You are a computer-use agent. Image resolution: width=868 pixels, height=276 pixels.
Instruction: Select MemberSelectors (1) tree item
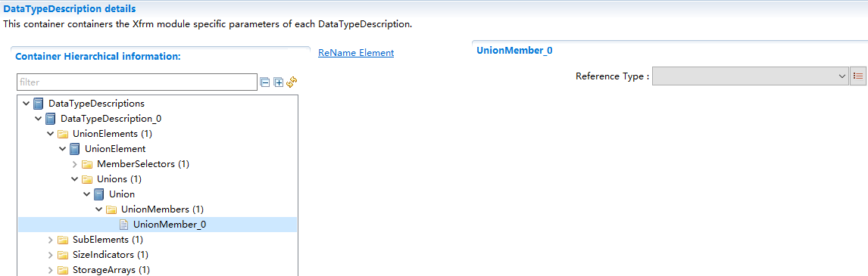[143, 164]
